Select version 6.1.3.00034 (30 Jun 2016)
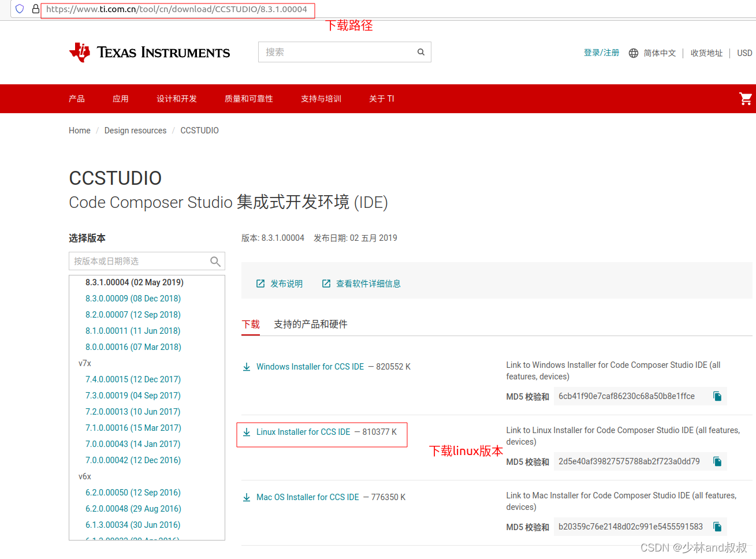Screen dimensions: 756x559 tap(133, 525)
